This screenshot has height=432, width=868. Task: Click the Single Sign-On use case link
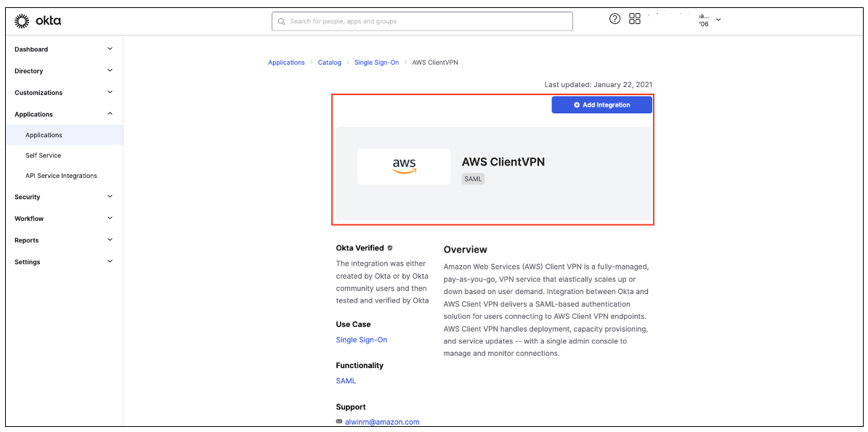[x=362, y=340]
